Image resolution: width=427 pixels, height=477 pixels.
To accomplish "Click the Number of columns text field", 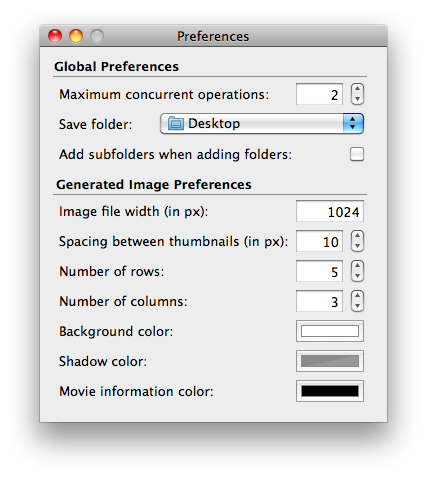I will pyautogui.click(x=319, y=301).
